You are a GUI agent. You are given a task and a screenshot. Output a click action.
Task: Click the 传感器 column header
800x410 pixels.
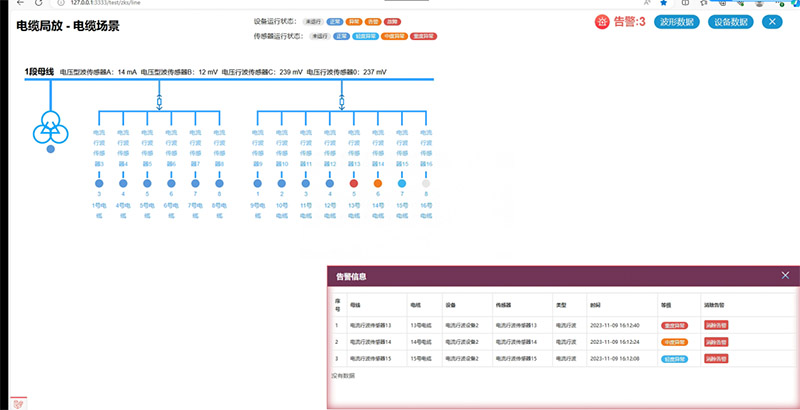click(x=504, y=305)
